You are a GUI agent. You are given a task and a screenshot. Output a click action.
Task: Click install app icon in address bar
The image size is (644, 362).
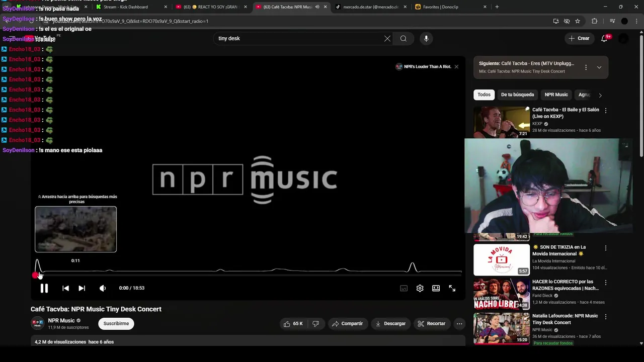coord(556,21)
